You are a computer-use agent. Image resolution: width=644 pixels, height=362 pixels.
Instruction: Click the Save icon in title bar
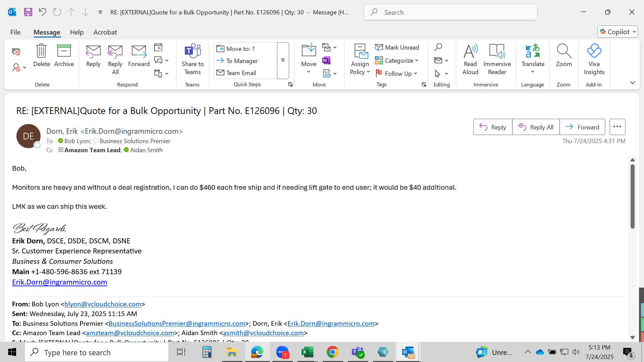tap(28, 12)
